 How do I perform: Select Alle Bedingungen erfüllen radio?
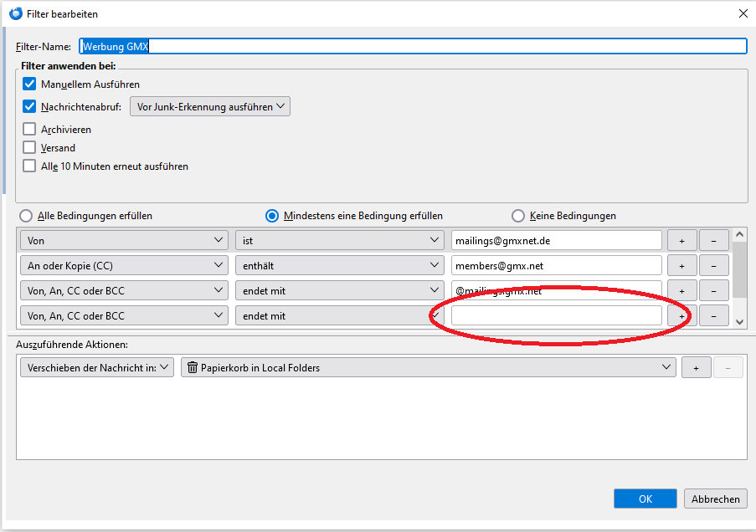pos(26,216)
